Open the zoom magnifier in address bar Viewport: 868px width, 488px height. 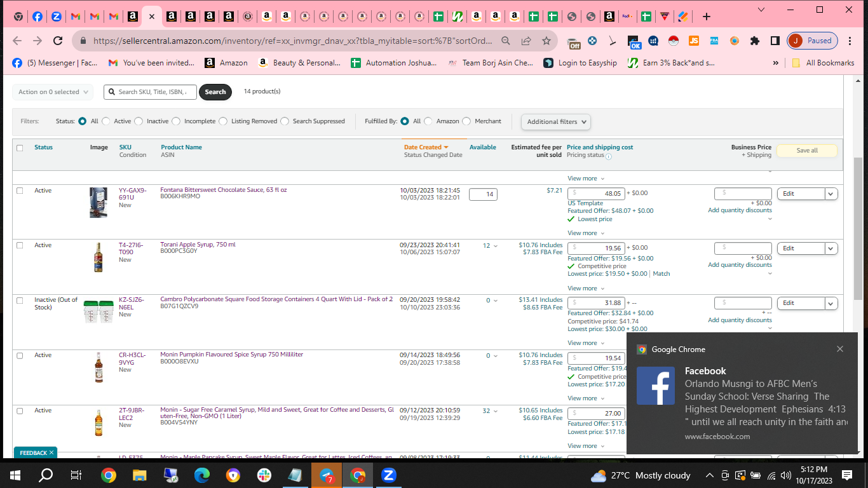pos(506,41)
